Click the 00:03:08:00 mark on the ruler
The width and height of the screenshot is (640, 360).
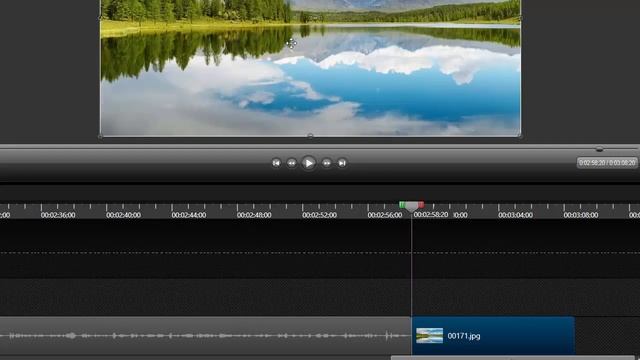(x=580, y=215)
